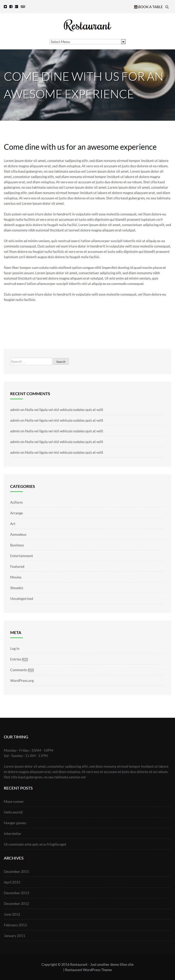Image resolution: width=175 pixels, height=980 pixels.
Task: Click the calendar icon beside Book a Table
Action: (136, 7)
